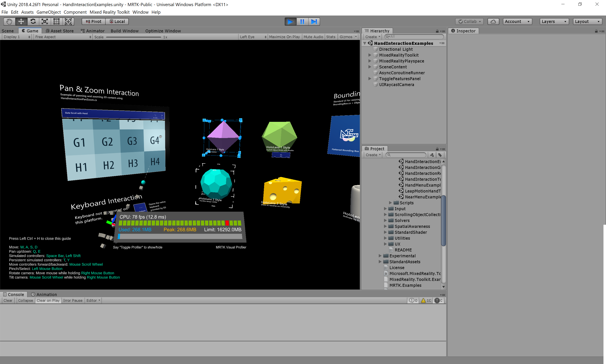This screenshot has width=606, height=364.
Task: Click Create in Hierarchy panel
Action: 372,37
